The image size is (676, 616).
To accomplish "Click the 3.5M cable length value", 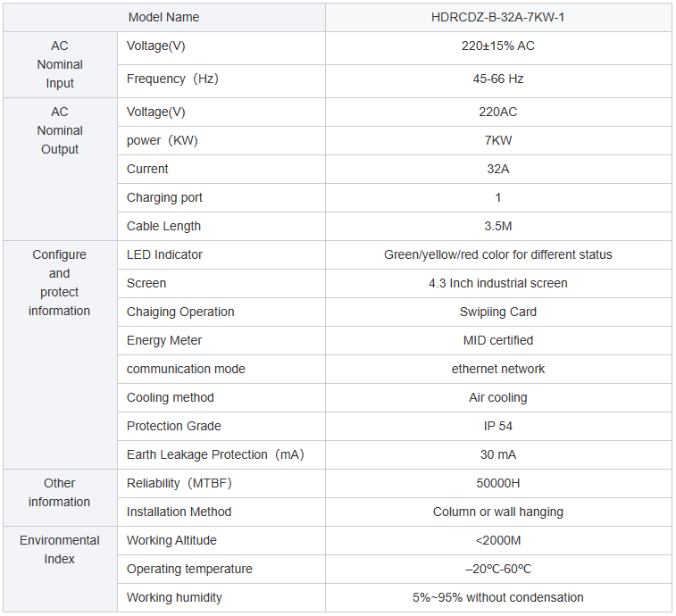I will point(497,226).
